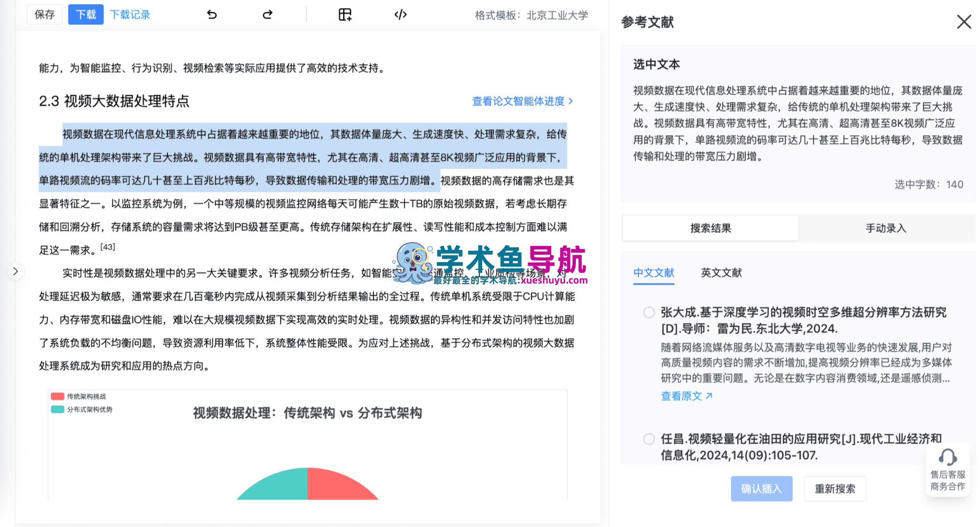Click the code brackets toolbar icon

400,15
